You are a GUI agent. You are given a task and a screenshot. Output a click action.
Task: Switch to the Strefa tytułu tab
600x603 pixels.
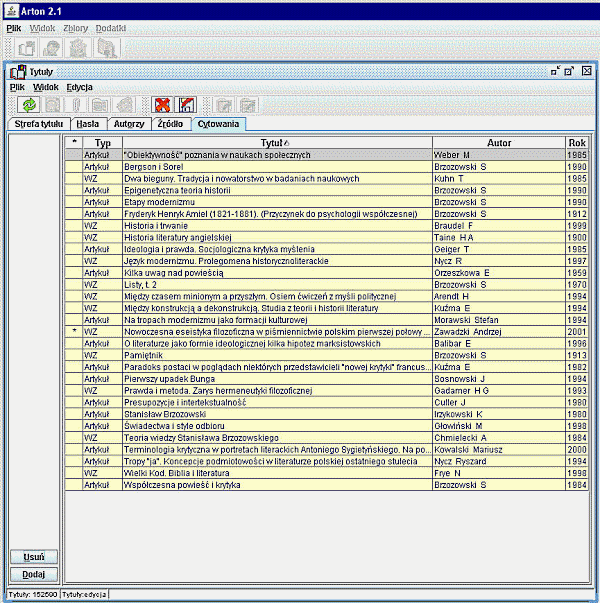point(38,124)
